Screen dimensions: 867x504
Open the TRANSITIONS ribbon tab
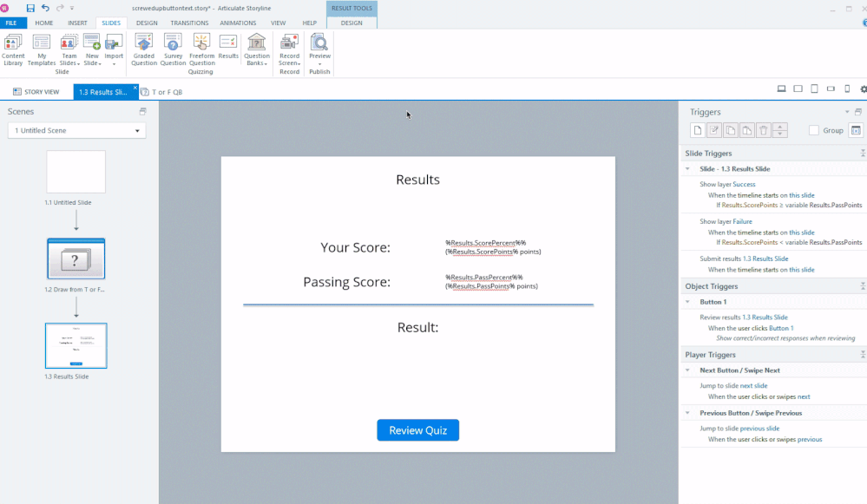pyautogui.click(x=189, y=23)
